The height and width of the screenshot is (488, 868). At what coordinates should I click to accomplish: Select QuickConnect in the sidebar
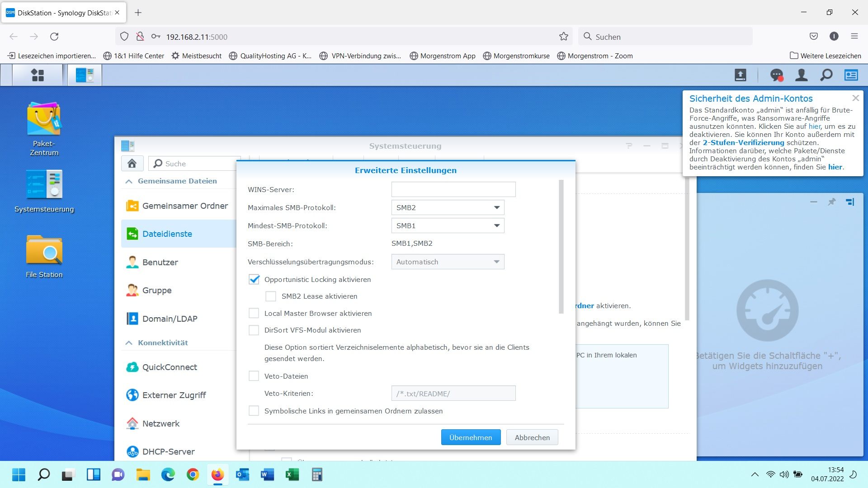tap(179, 367)
